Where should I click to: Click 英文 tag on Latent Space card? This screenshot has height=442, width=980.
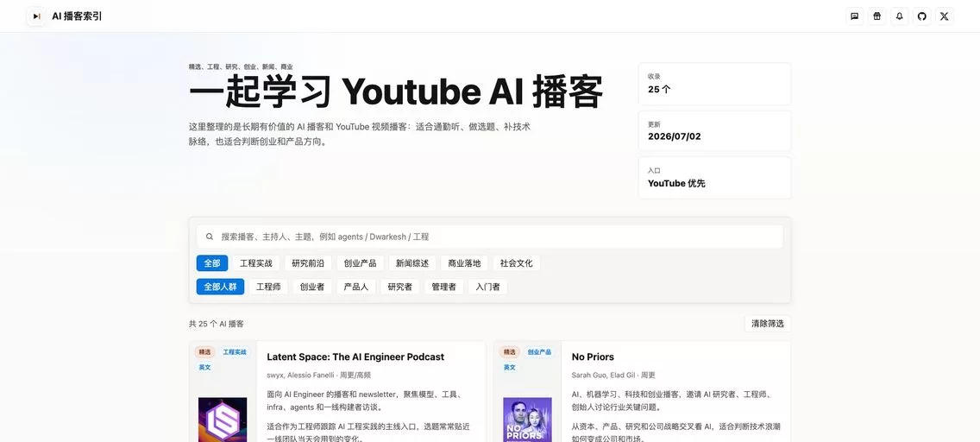(x=204, y=368)
